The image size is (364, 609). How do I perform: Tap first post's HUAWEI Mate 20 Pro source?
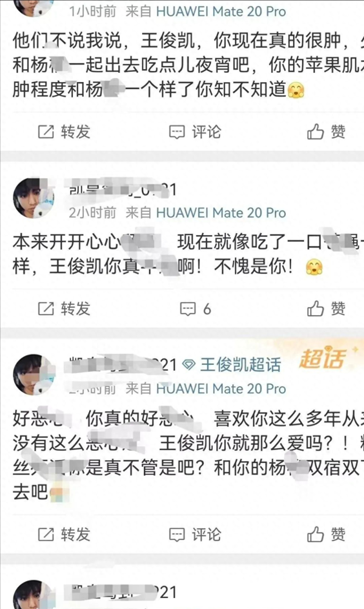(221, 11)
